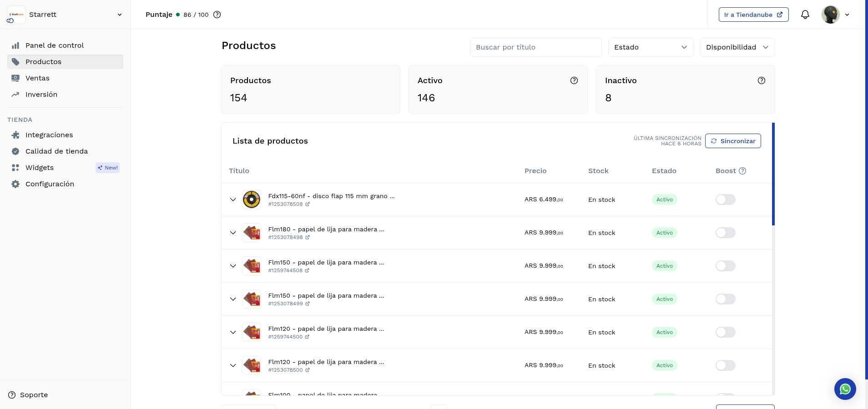Click the Buscar por título search field
The width and height of the screenshot is (868, 409).
pos(535,47)
